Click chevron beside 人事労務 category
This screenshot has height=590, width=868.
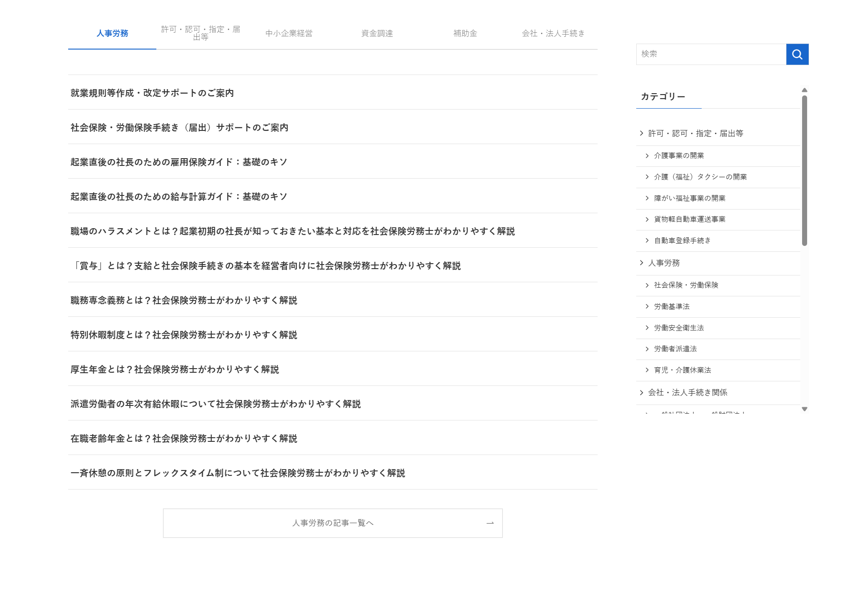641,263
